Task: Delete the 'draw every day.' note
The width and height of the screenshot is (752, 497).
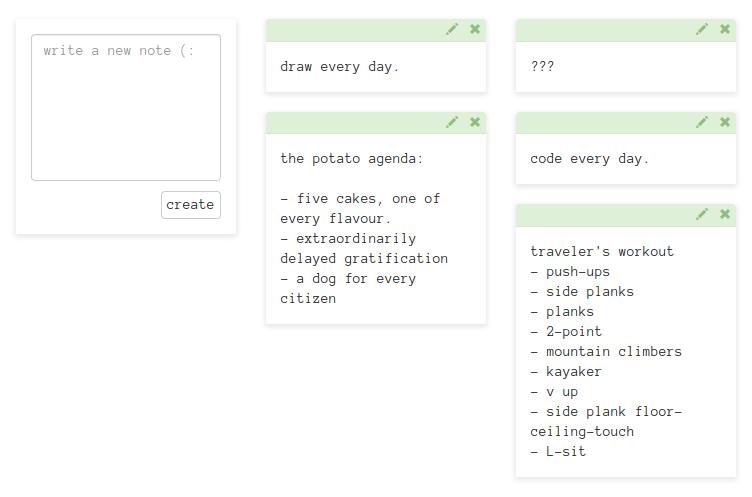Action: point(475,29)
